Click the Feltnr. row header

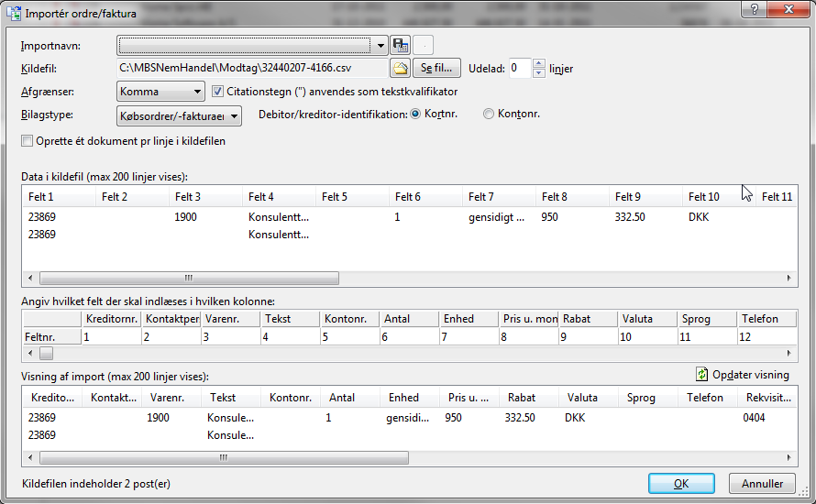[52, 337]
